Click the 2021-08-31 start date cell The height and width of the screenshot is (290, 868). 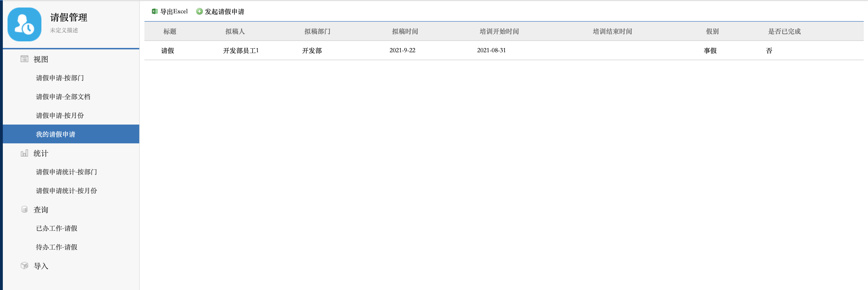pyautogui.click(x=491, y=50)
